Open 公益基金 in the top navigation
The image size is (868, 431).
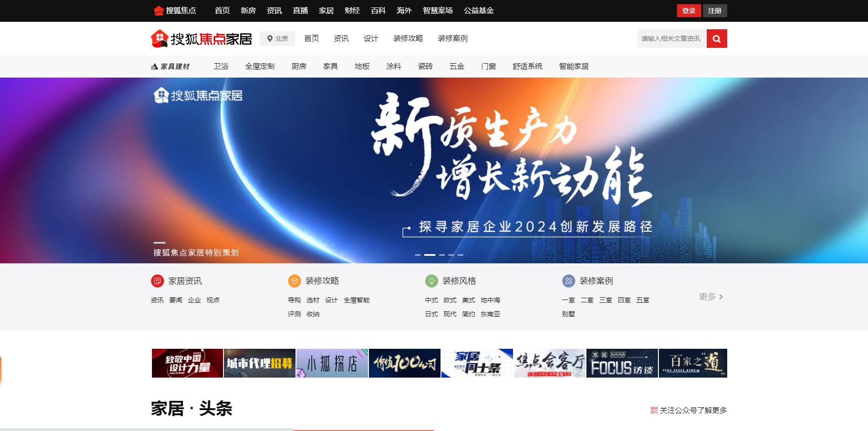[479, 11]
